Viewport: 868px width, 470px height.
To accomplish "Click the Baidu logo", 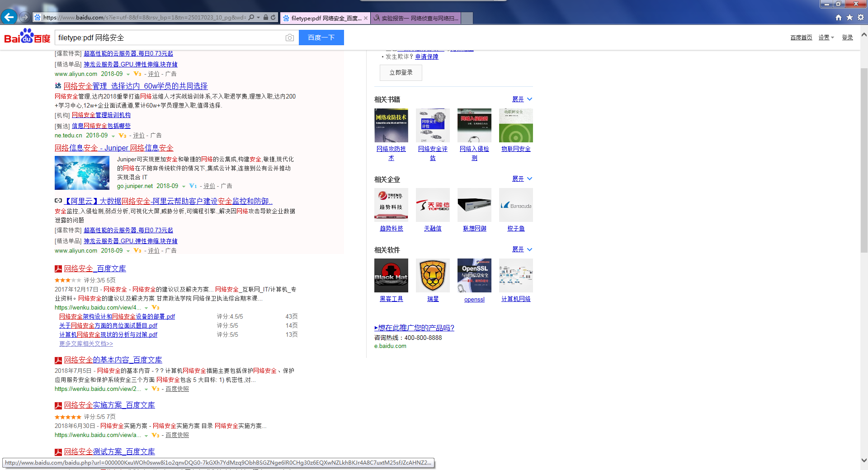I will pyautogui.click(x=27, y=37).
